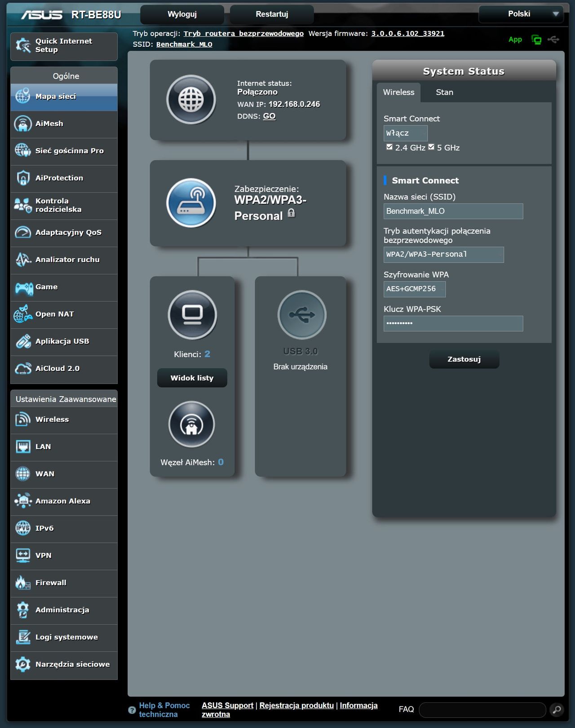Click the Help question mark icon
Image resolution: width=575 pixels, height=728 pixels.
pyautogui.click(x=132, y=710)
